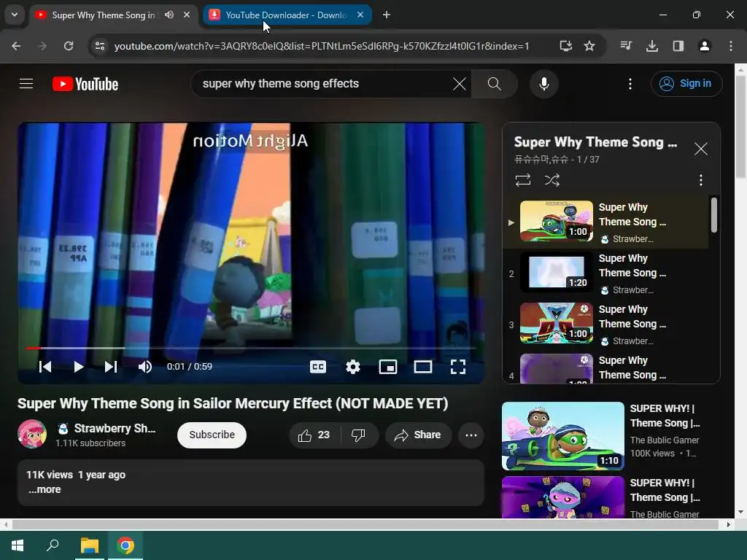Open the purple recommended video thumbnail

[562, 497]
